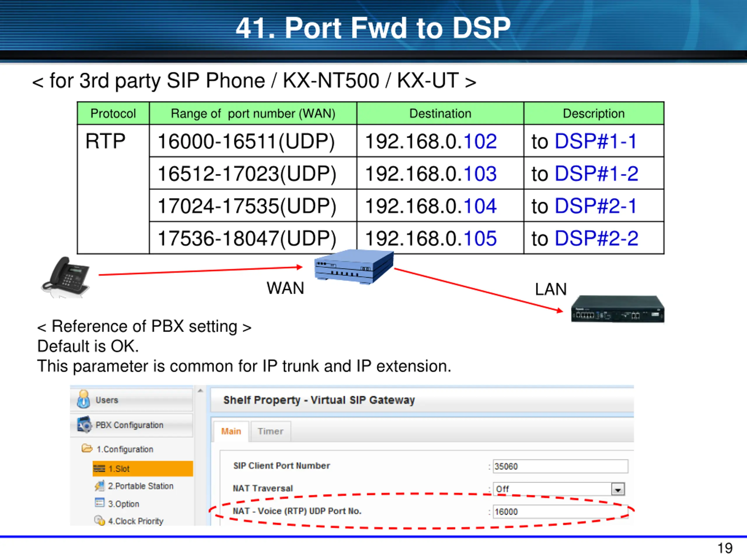Click the 16000-16511(UDP) cell
Image resolution: width=747 pixels, height=560 pixels.
(x=253, y=141)
